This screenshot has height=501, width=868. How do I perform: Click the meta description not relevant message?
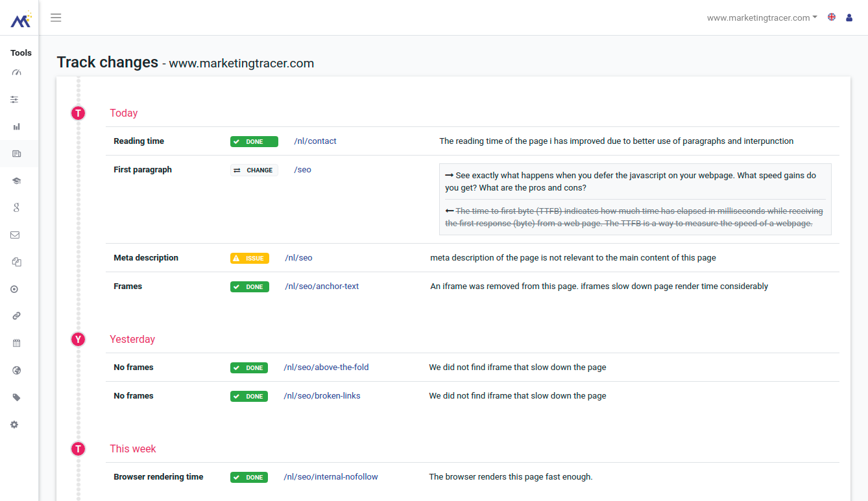tap(573, 258)
